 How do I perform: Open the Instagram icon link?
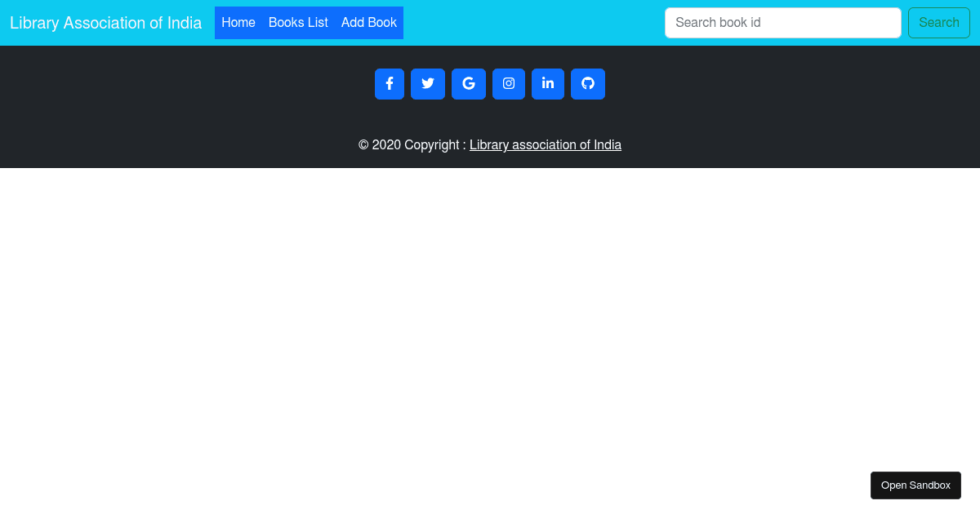[x=508, y=83]
